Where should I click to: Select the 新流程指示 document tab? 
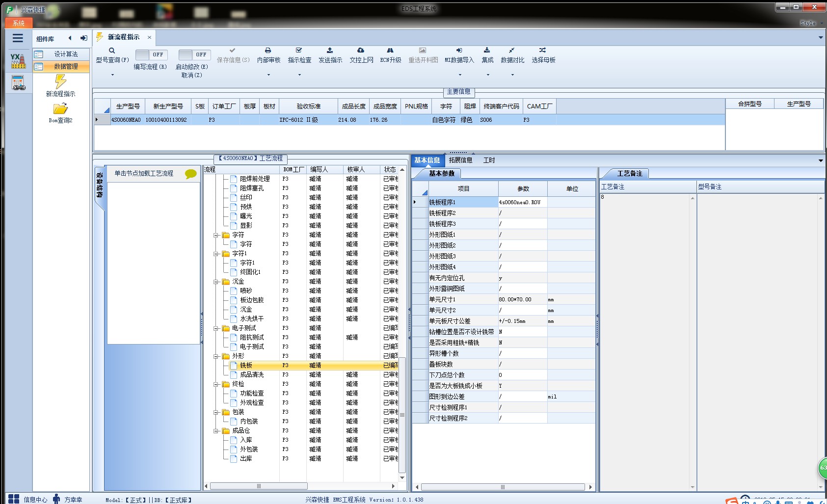[124, 37]
